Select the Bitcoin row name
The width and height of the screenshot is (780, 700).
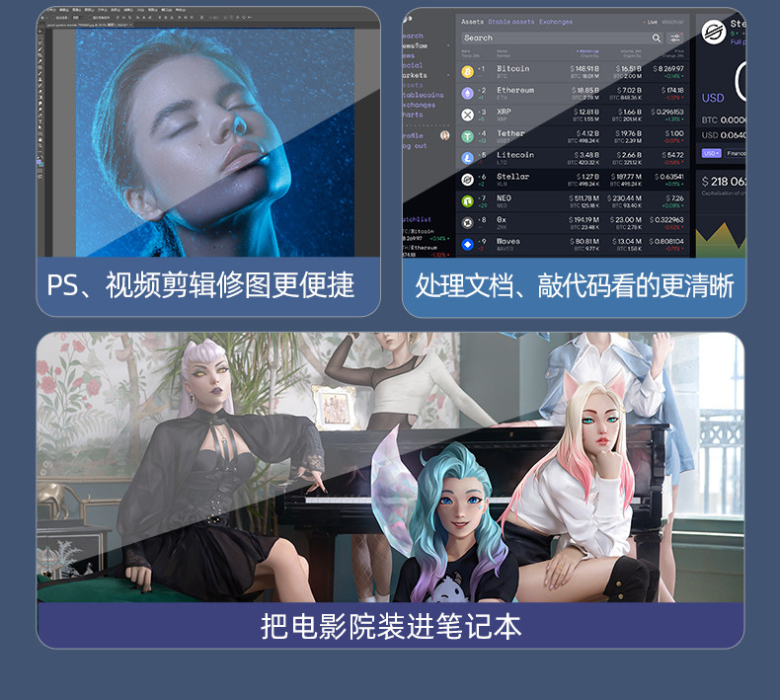pyautogui.click(x=512, y=69)
